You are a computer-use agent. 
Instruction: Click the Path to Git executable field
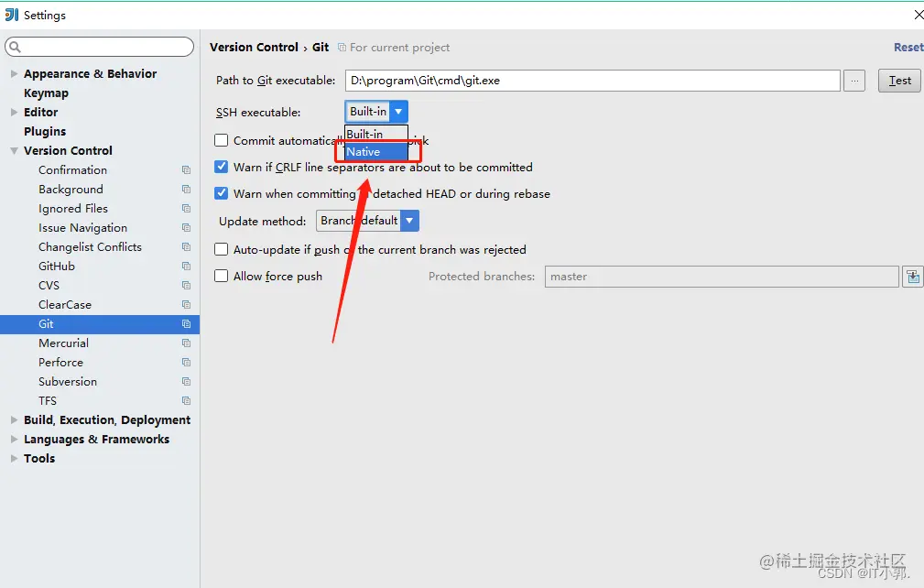coord(592,81)
